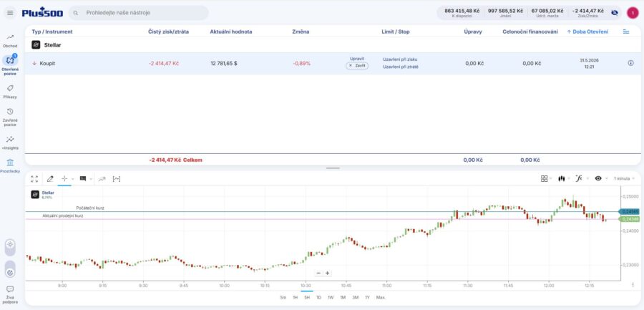The height and width of the screenshot is (310, 644).
Task: Open the hamburger main menu
Action: tap(10, 13)
